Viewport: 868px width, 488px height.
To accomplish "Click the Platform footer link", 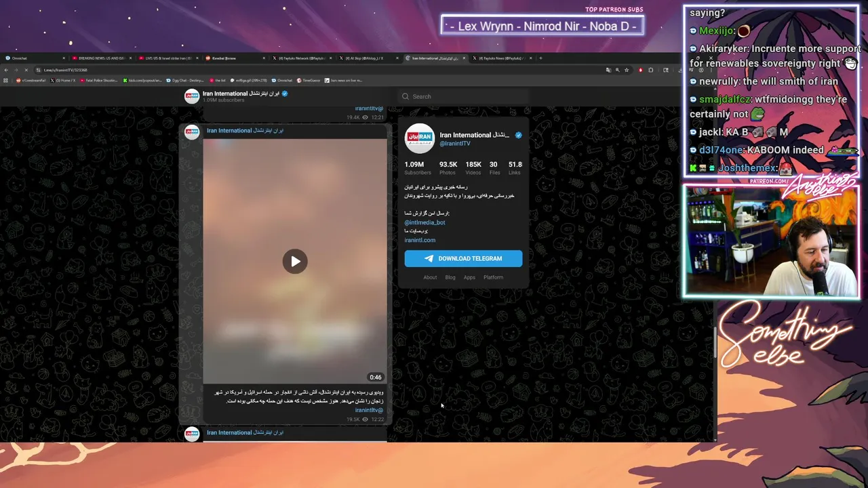I will coord(493,277).
